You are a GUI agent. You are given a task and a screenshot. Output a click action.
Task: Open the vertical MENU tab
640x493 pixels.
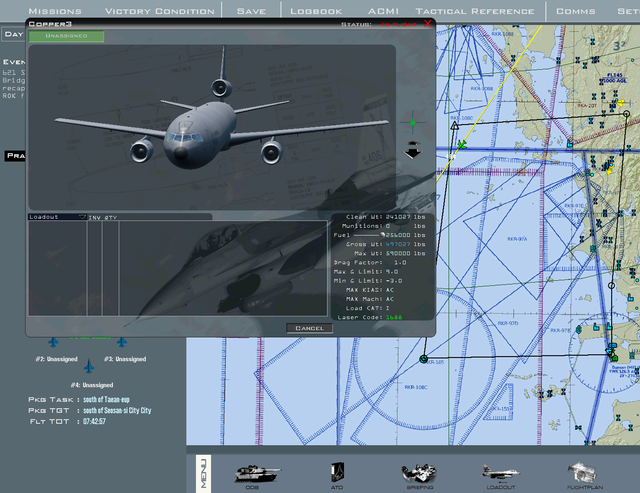(x=203, y=473)
